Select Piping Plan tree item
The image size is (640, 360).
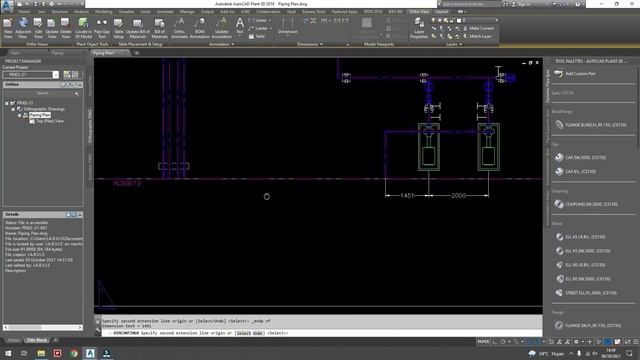pos(40,116)
